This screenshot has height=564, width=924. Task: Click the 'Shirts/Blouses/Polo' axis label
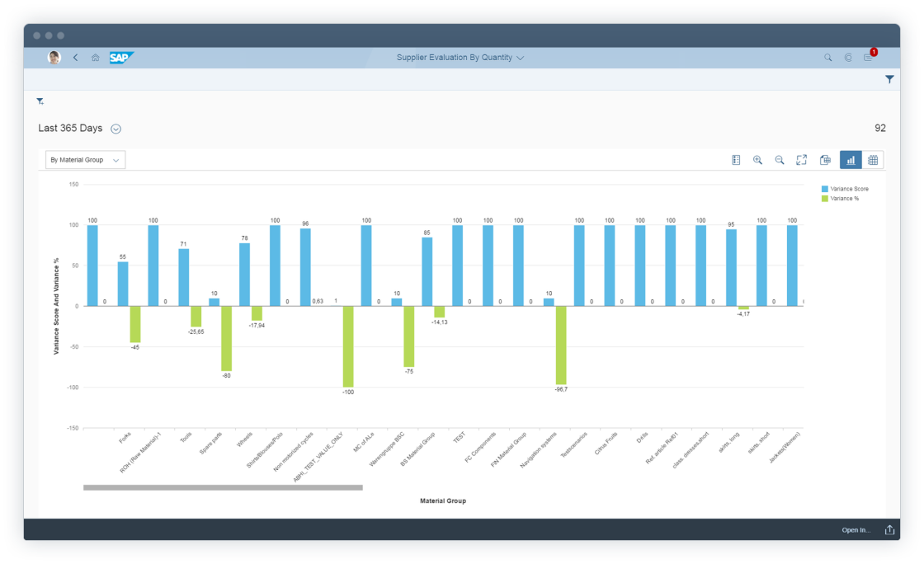coord(265,450)
